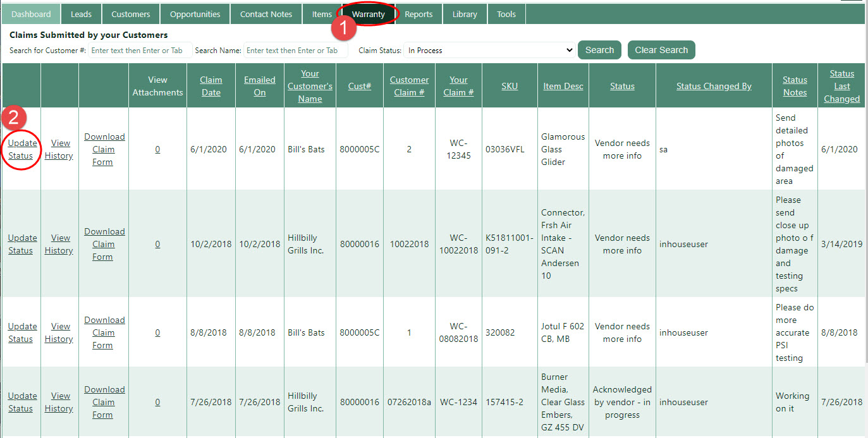This screenshot has width=868, height=438.
Task: Sort table by Claim Date header
Action: point(211,86)
